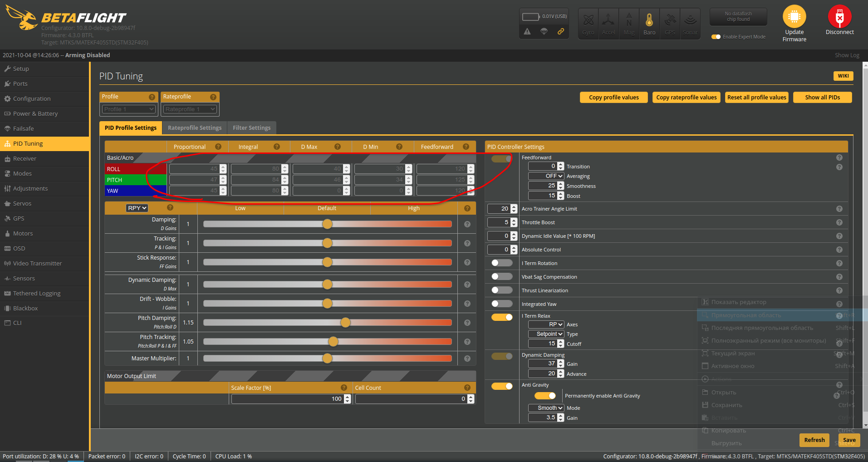Click the Sonar sensor status icon

(690, 24)
